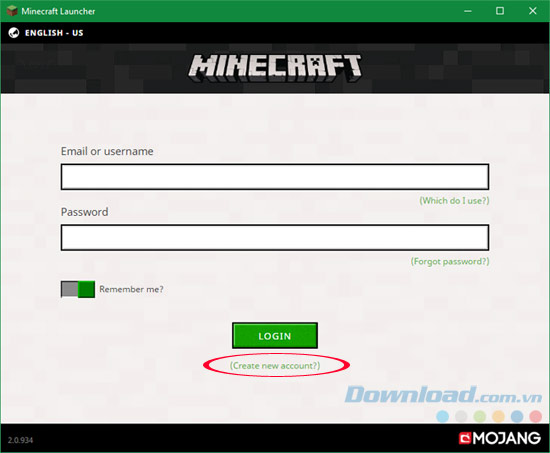This screenshot has width=550, height=453.
Task: Click the Minecraft logo banner
Action: [x=275, y=67]
